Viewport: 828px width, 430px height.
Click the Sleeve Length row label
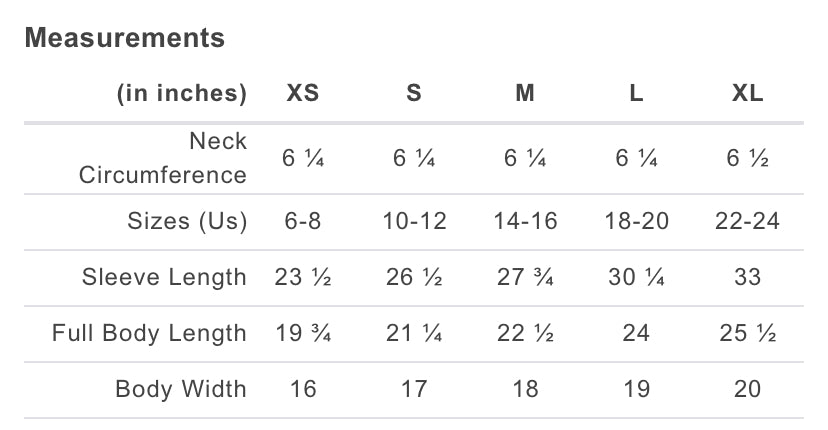click(x=164, y=277)
